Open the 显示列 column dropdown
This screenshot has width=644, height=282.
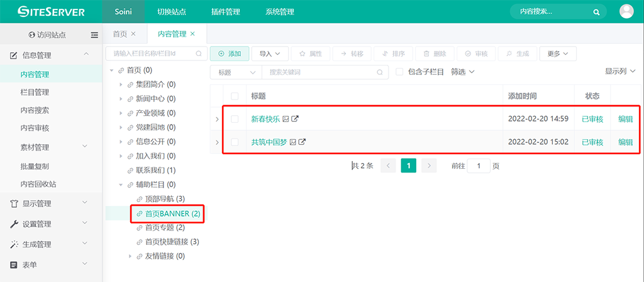point(619,72)
